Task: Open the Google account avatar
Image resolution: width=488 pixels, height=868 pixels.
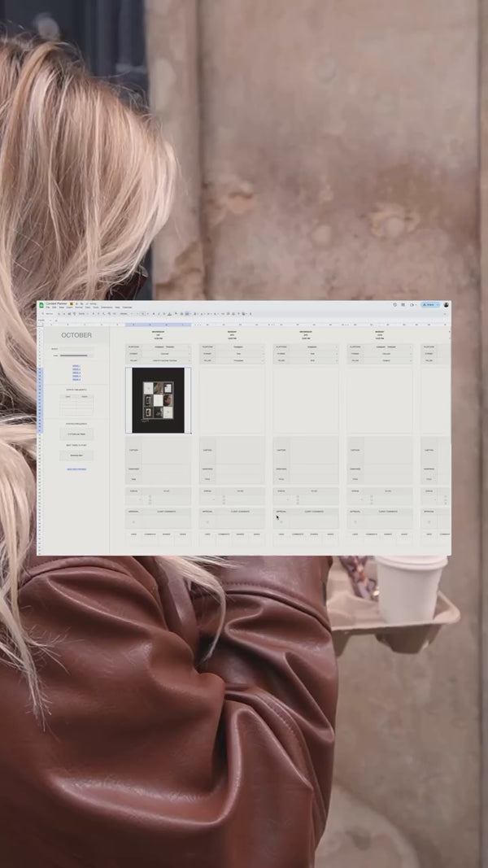Action: (446, 305)
